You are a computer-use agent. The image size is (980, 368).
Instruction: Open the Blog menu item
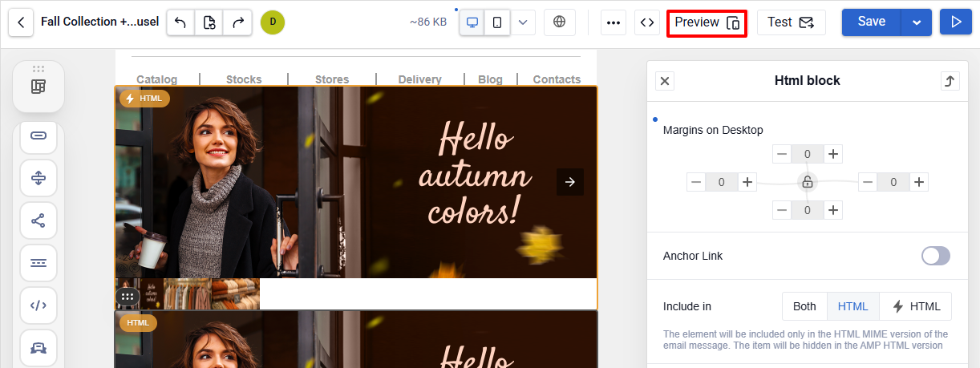490,79
